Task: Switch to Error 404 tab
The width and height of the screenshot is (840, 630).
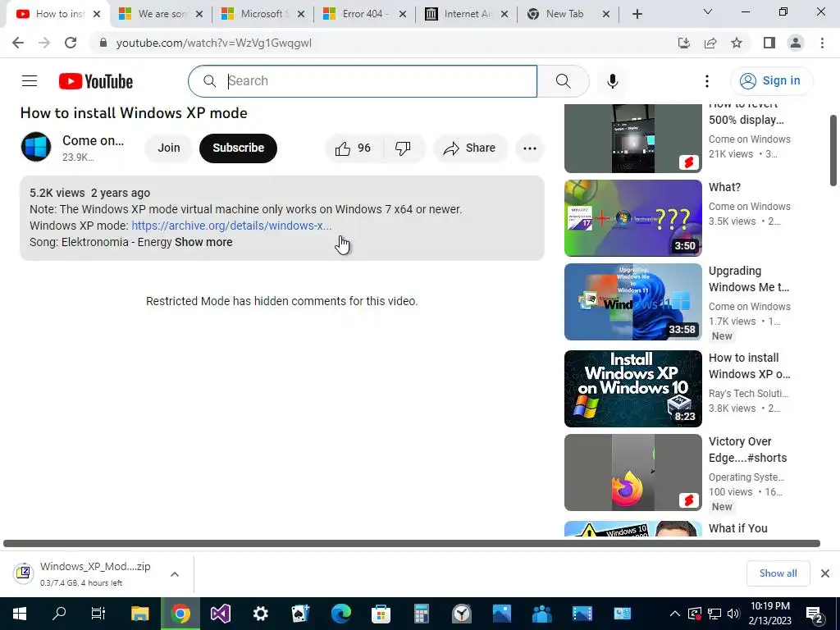Action: [364, 14]
